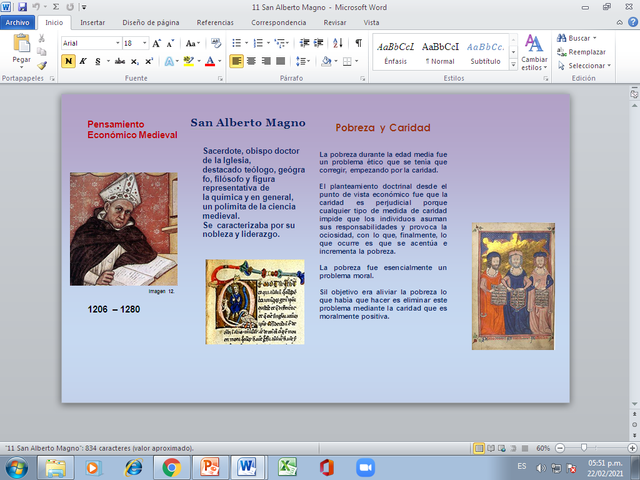
Task: Switch to Web Layout view icon
Action: [x=502, y=448]
